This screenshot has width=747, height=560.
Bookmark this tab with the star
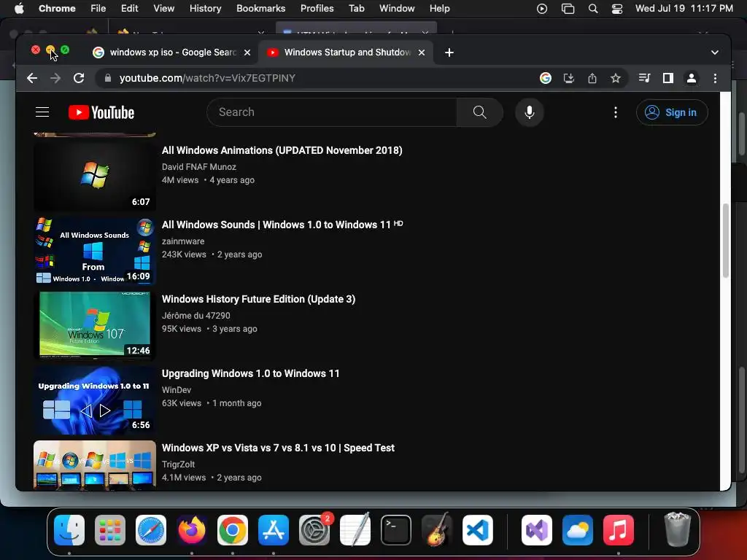(616, 78)
